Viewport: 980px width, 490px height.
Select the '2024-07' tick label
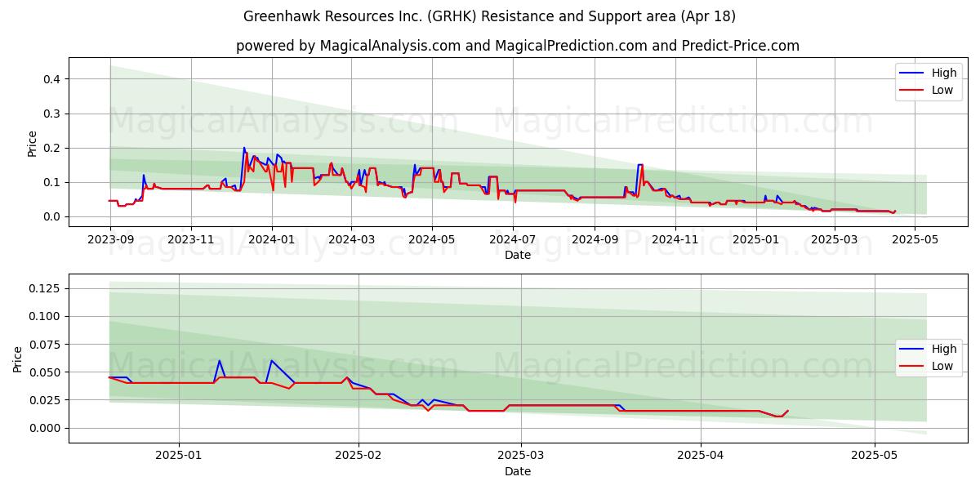[513, 239]
